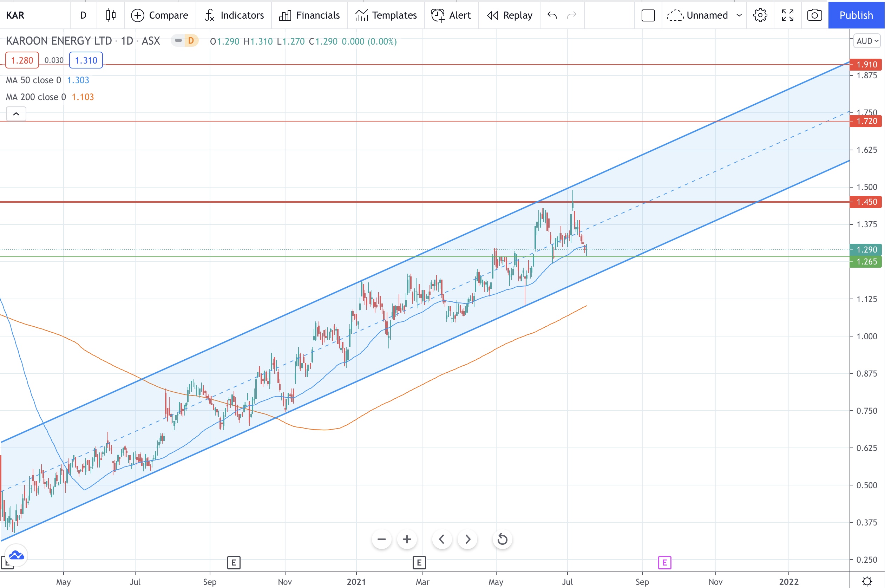The width and height of the screenshot is (885, 588).
Task: Expand the layout dropdown chevron
Action: (x=739, y=15)
